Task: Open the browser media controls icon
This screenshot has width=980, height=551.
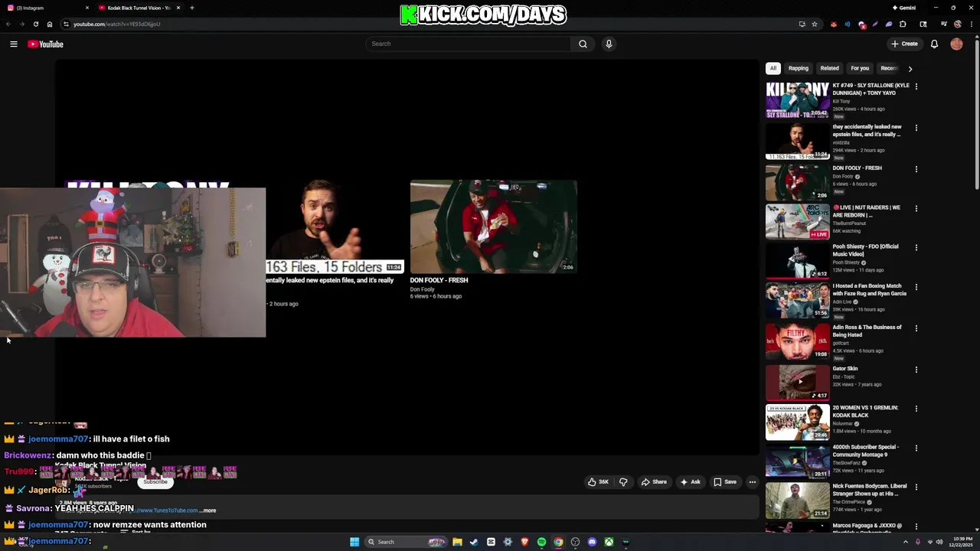Action: [x=943, y=24]
